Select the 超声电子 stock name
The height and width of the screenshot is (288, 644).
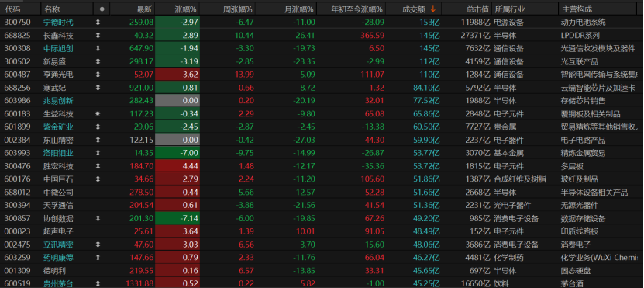(x=58, y=231)
